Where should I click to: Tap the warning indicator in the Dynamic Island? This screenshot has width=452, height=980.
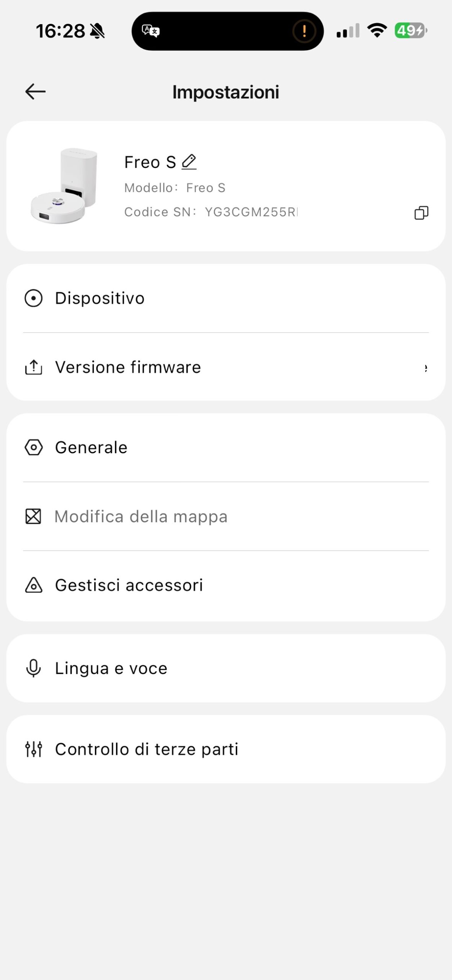[304, 31]
